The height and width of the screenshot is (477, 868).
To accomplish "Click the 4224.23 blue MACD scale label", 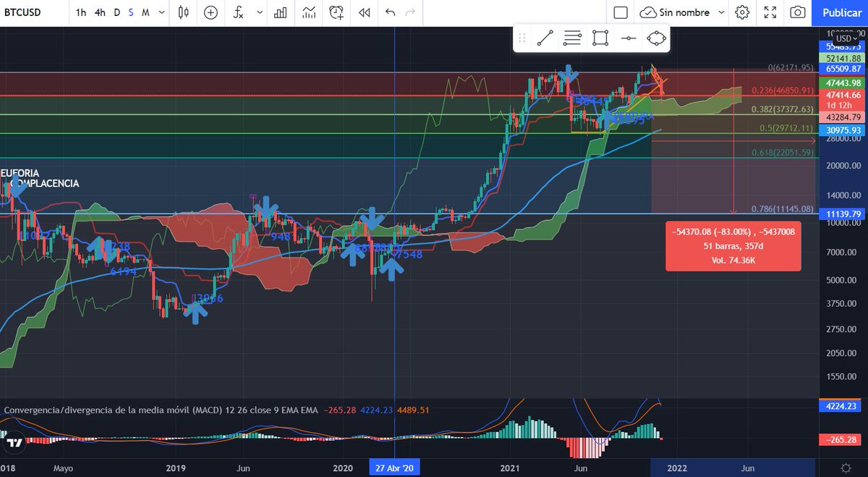I will [x=843, y=406].
